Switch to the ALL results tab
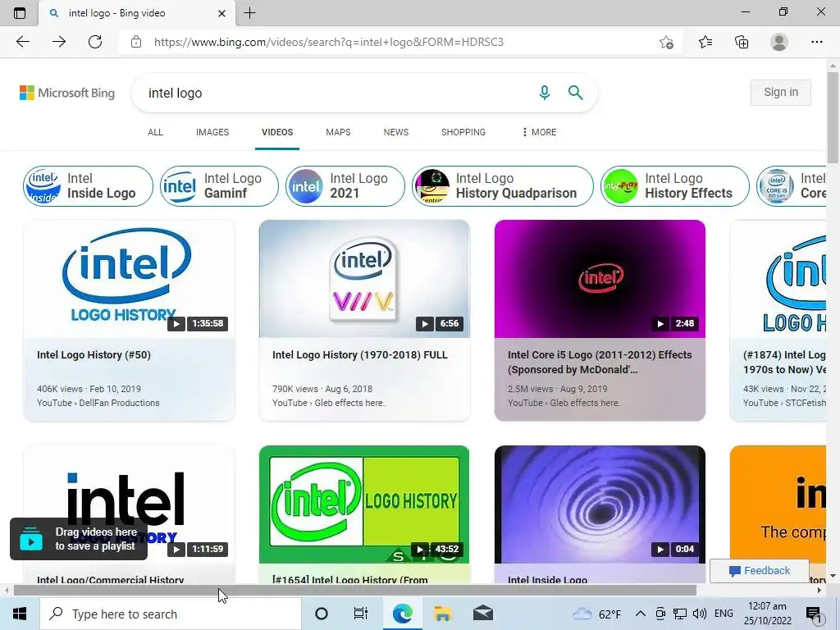 click(155, 132)
